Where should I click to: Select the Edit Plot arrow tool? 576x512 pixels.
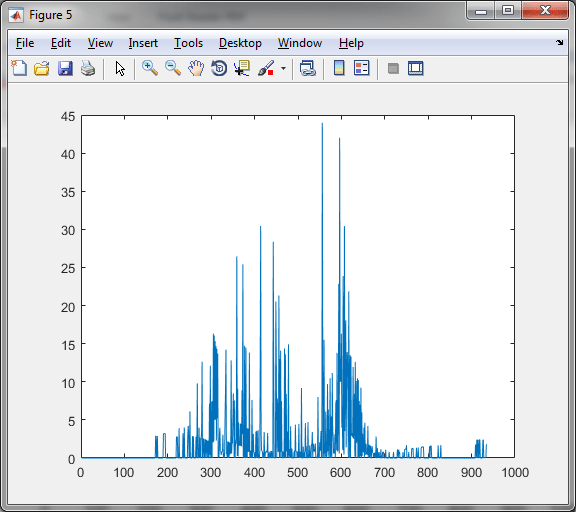[120, 68]
